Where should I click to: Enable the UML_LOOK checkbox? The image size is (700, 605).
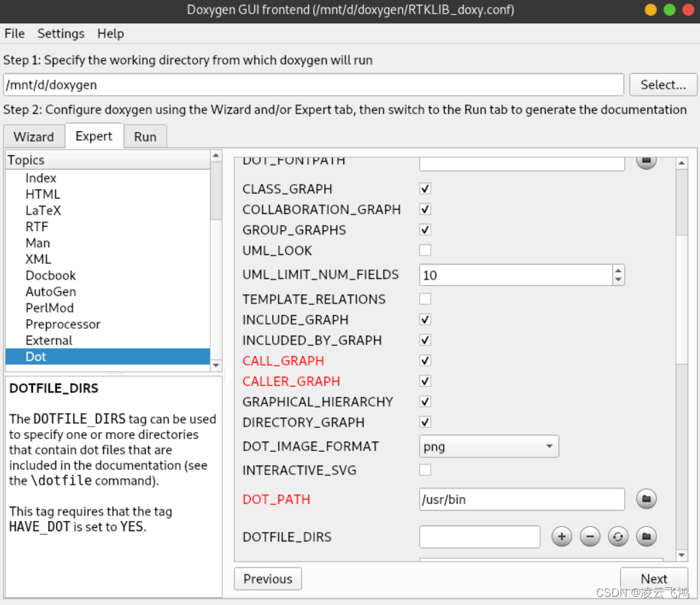pyautogui.click(x=425, y=250)
